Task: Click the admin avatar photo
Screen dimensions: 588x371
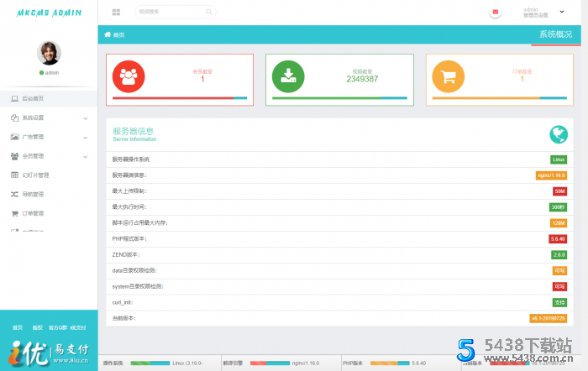Action: [x=49, y=53]
